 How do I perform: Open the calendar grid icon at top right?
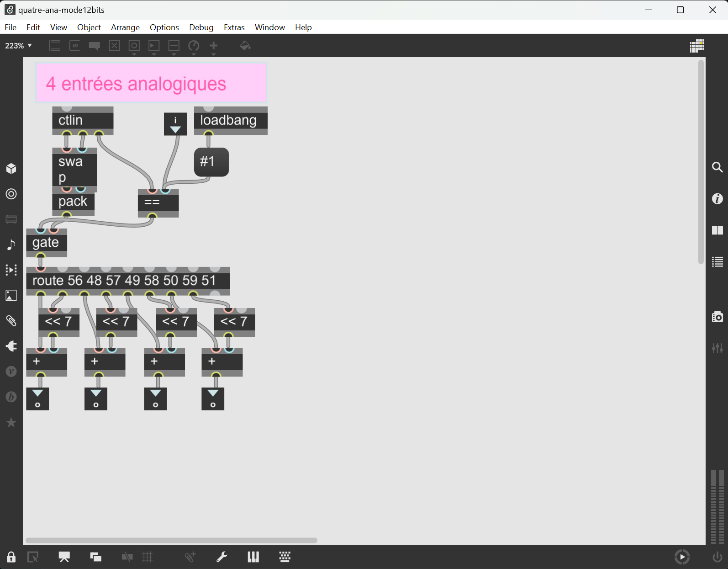pos(697,46)
